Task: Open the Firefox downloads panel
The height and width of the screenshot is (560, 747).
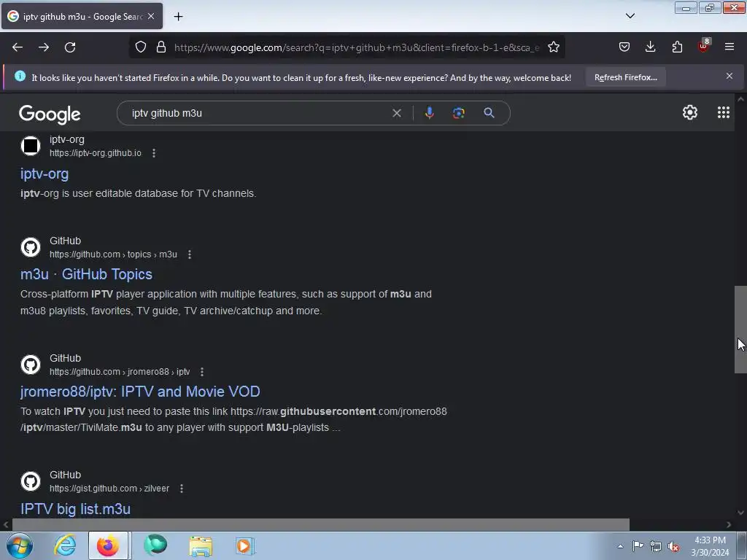Action: pos(650,47)
